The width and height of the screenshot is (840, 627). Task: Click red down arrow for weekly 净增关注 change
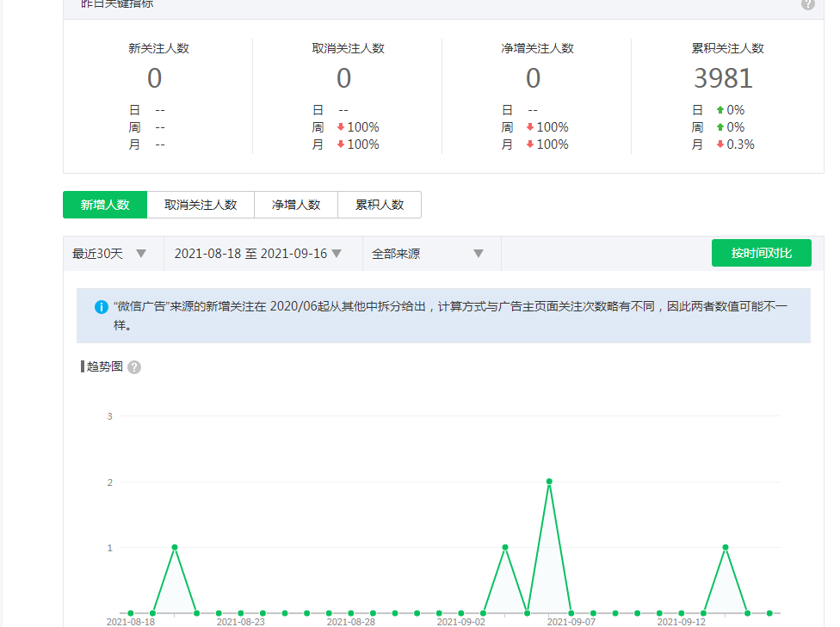click(530, 127)
